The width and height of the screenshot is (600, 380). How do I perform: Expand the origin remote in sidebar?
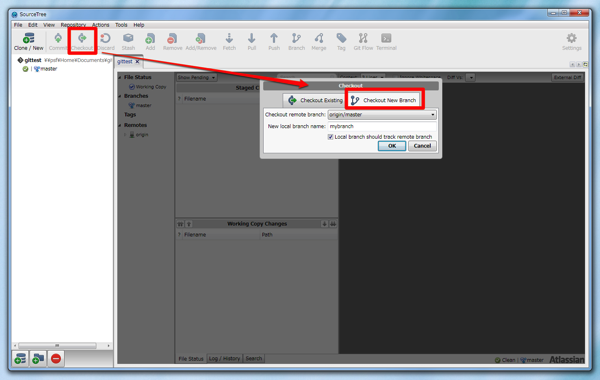click(125, 135)
